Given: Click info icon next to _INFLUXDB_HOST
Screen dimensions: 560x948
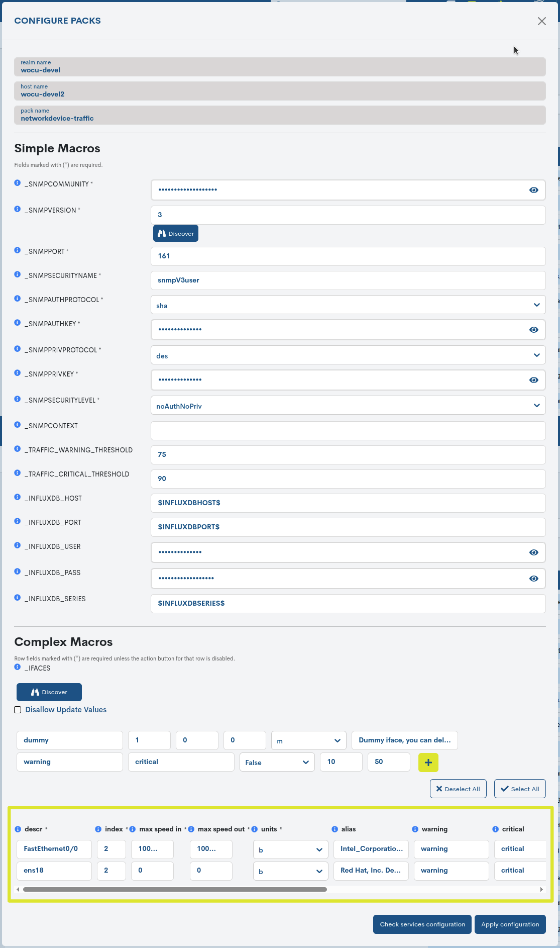Looking at the screenshot, I should click(x=18, y=497).
